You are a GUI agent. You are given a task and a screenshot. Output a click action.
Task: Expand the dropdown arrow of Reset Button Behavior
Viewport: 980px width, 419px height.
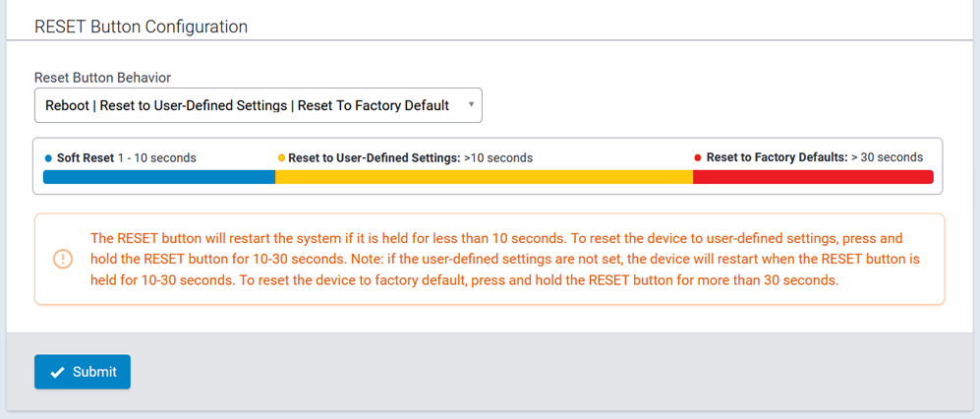click(x=471, y=104)
